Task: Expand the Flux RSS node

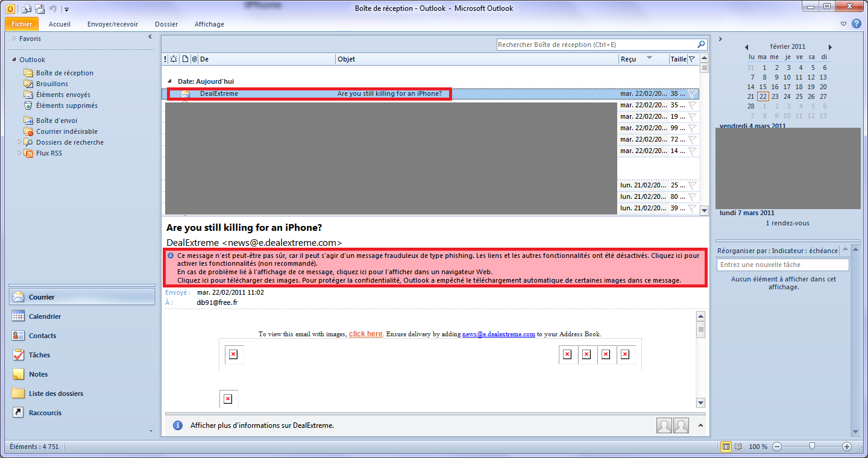Action: [20, 153]
